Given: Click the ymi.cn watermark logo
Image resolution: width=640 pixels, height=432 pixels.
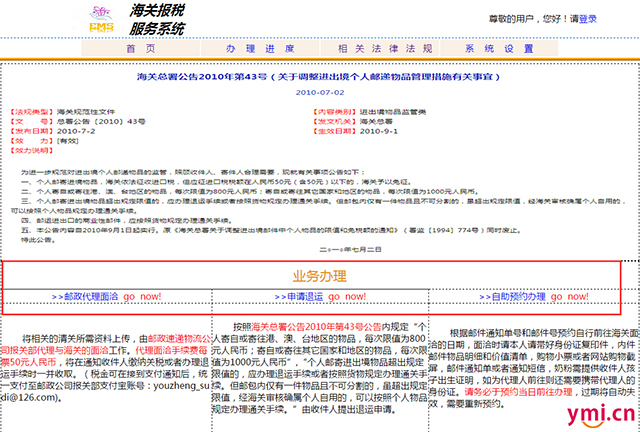Looking at the screenshot, I should 600,413.
